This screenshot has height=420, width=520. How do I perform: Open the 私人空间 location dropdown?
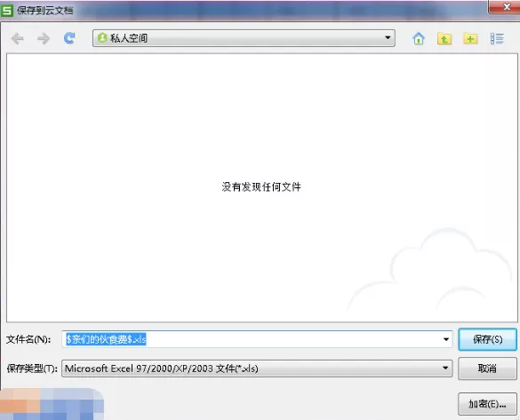point(244,38)
